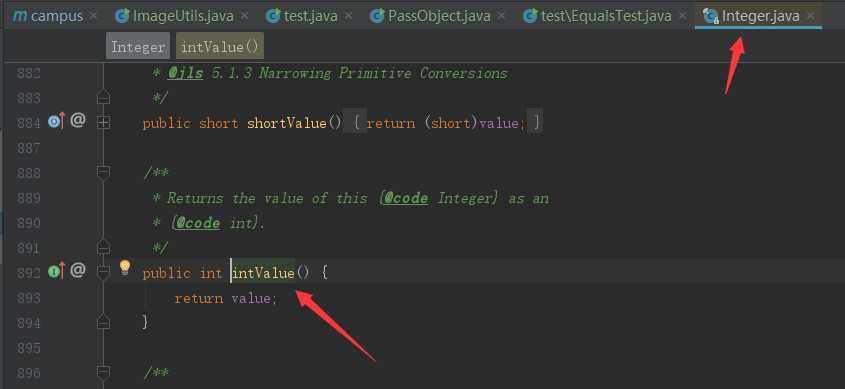Click 'Narrowing Primitive Conversions' comment text
845x389 pixels.
(383, 73)
